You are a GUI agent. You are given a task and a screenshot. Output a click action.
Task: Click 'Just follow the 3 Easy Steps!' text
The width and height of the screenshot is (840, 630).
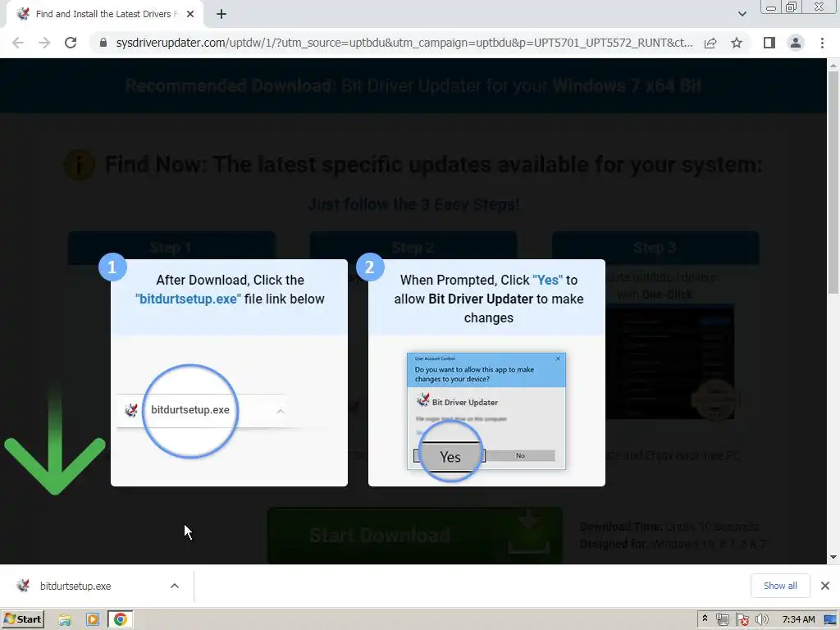[413, 204]
